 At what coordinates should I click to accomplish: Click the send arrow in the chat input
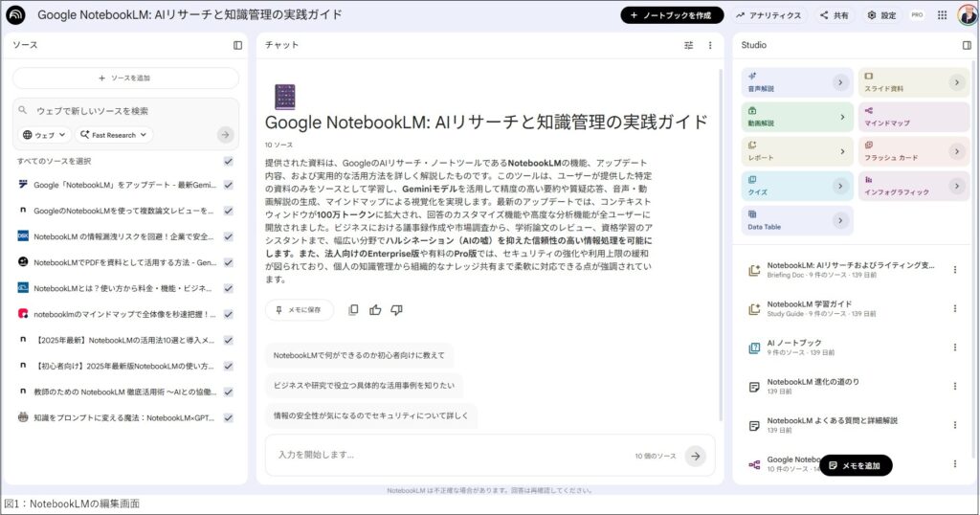(x=695, y=457)
